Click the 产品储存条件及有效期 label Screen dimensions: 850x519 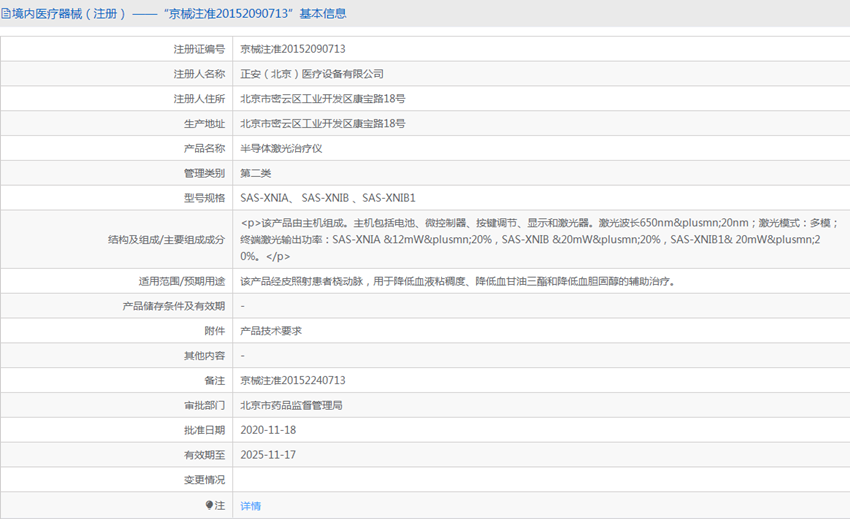pos(173,306)
